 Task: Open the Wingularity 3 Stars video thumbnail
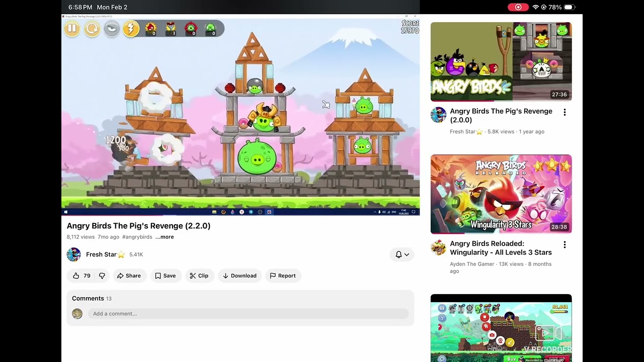pos(501,194)
